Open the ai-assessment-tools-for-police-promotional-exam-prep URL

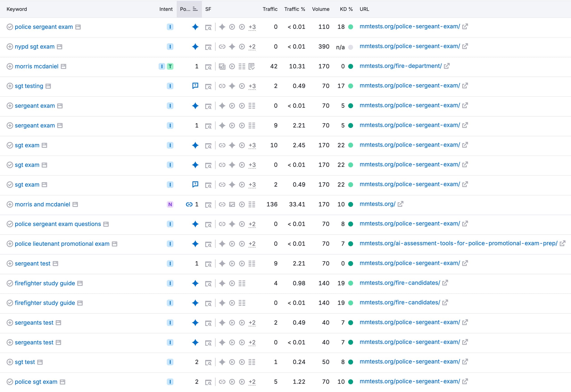[x=458, y=243]
